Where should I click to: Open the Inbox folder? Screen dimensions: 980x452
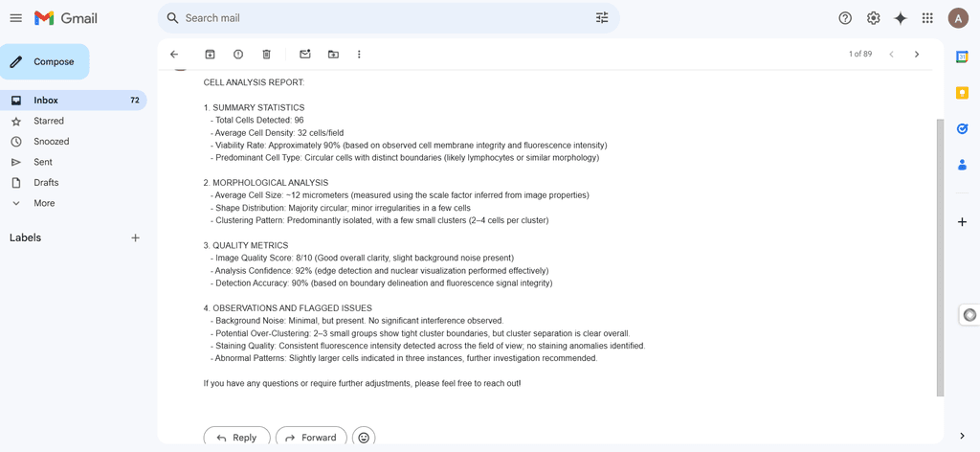click(x=73, y=100)
